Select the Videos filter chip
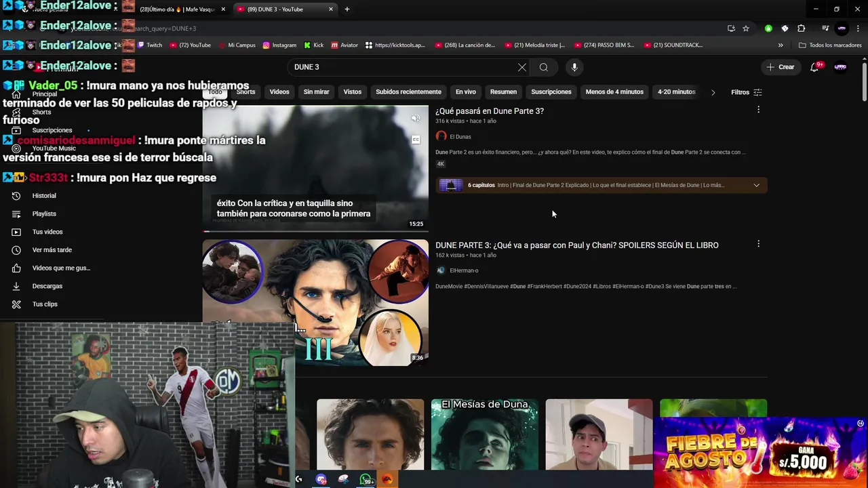The image size is (868, 488). 279,92
